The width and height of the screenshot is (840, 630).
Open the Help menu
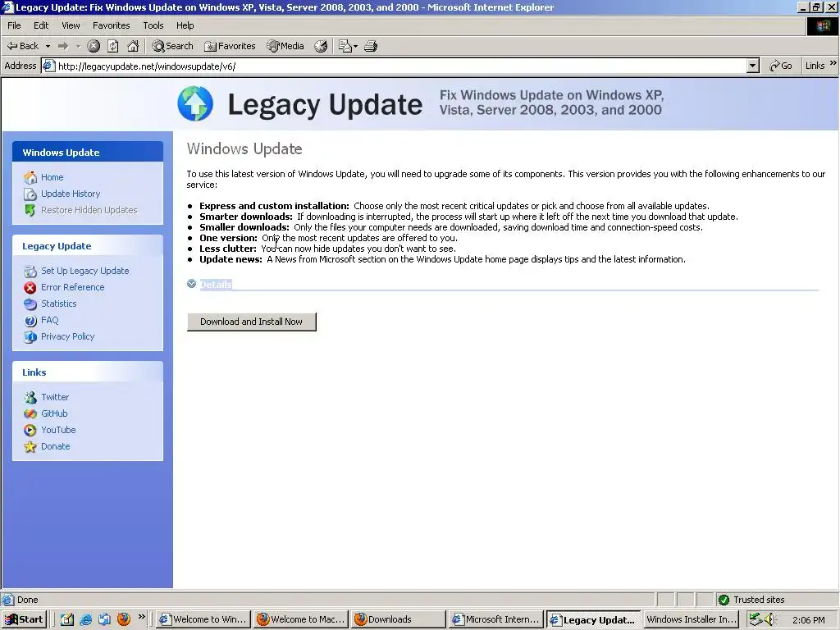(x=185, y=25)
